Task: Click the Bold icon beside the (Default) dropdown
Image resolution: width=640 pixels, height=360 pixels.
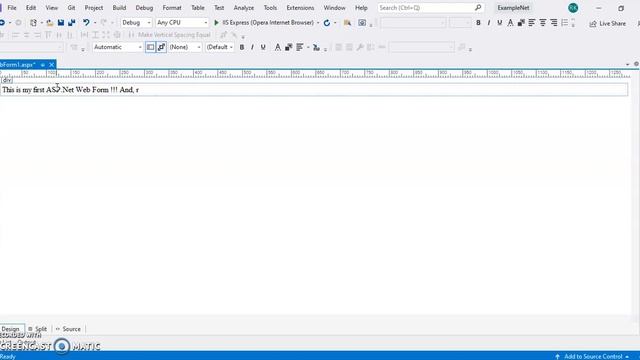Action: coord(242,47)
